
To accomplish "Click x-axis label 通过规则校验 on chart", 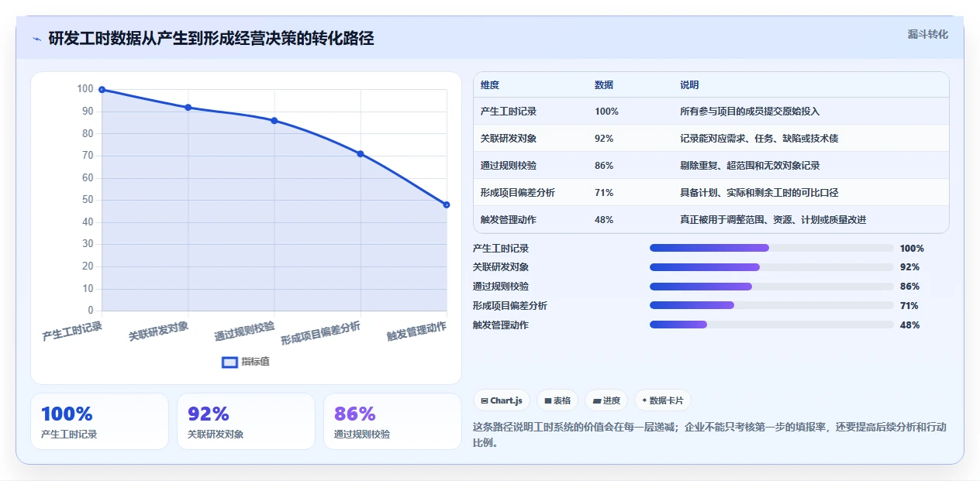I will coord(244,331).
